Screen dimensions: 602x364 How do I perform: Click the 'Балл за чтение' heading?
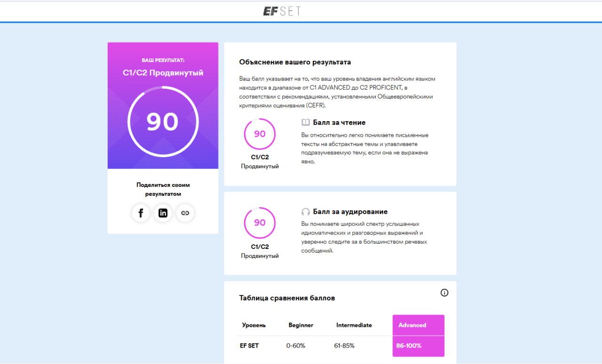(339, 123)
